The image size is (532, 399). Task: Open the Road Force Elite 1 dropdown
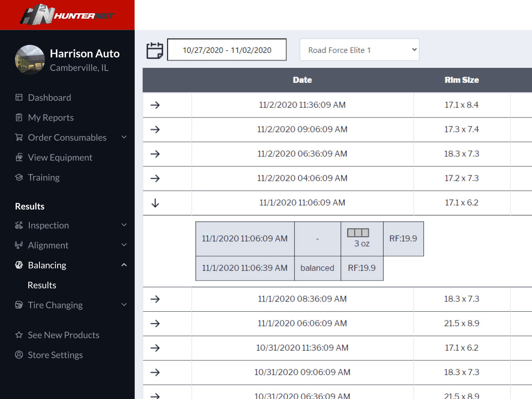[x=359, y=50]
